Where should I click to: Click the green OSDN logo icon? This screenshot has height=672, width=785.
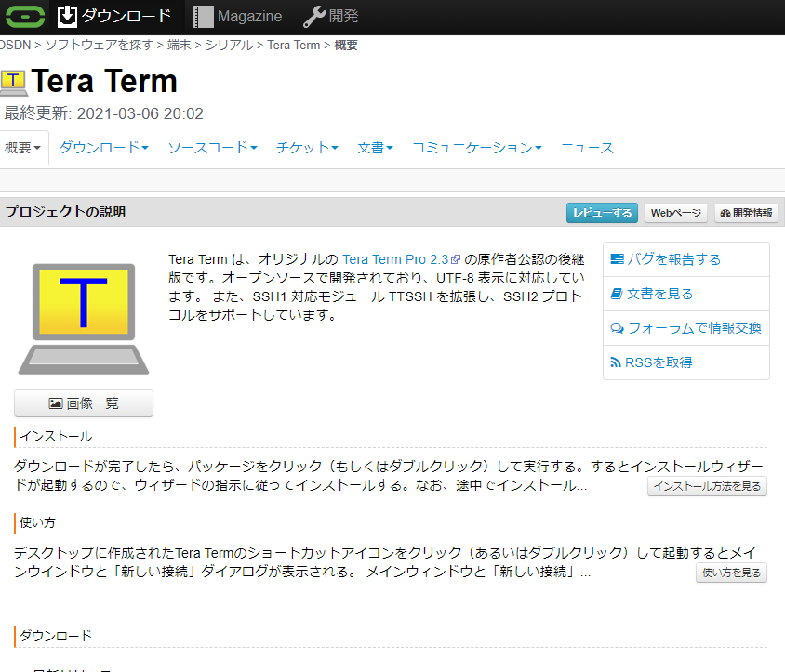point(25,17)
